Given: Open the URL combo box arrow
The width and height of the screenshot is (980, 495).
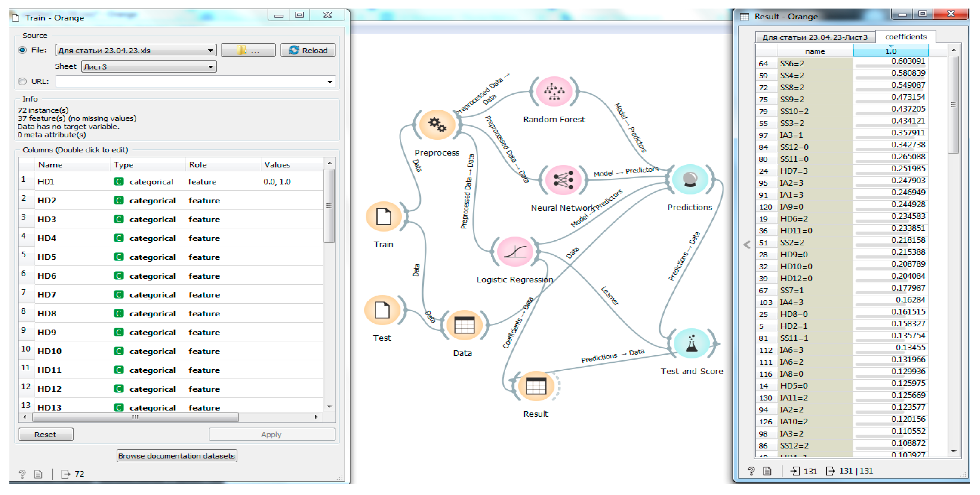Looking at the screenshot, I should (x=329, y=82).
